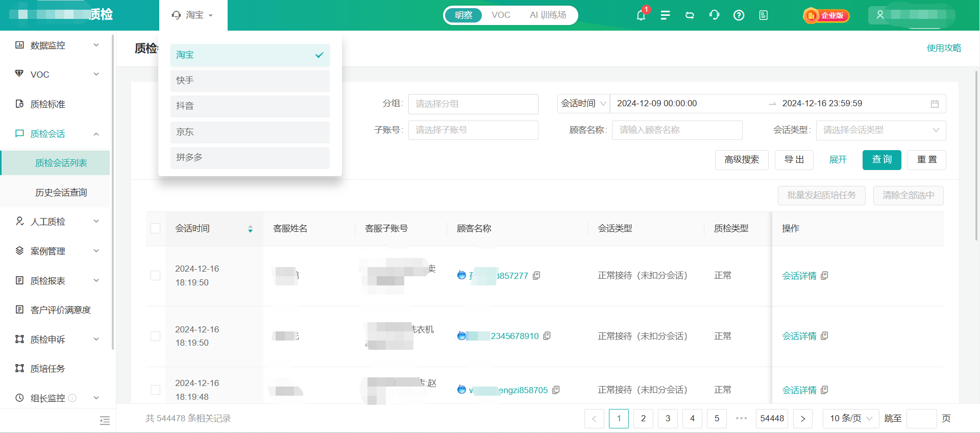Switch to the AI 训练场 tab
The image size is (980, 433).
point(548,15)
